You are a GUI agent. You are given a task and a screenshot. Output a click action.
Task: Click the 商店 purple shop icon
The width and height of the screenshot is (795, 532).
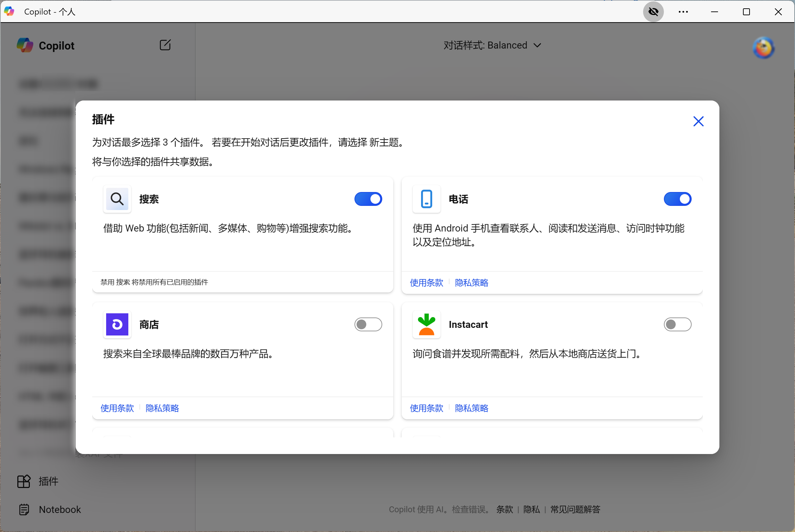point(117,324)
